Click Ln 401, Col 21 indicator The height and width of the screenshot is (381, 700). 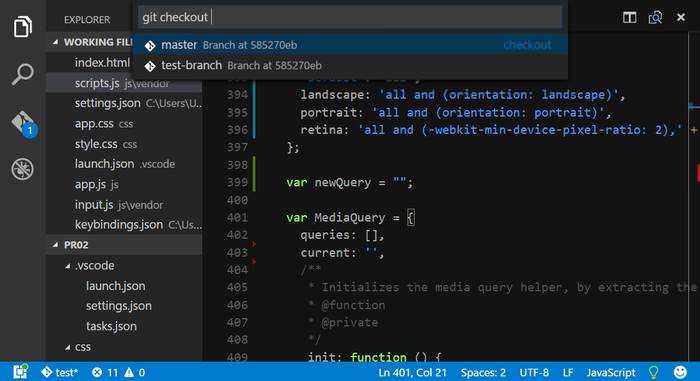coord(412,373)
